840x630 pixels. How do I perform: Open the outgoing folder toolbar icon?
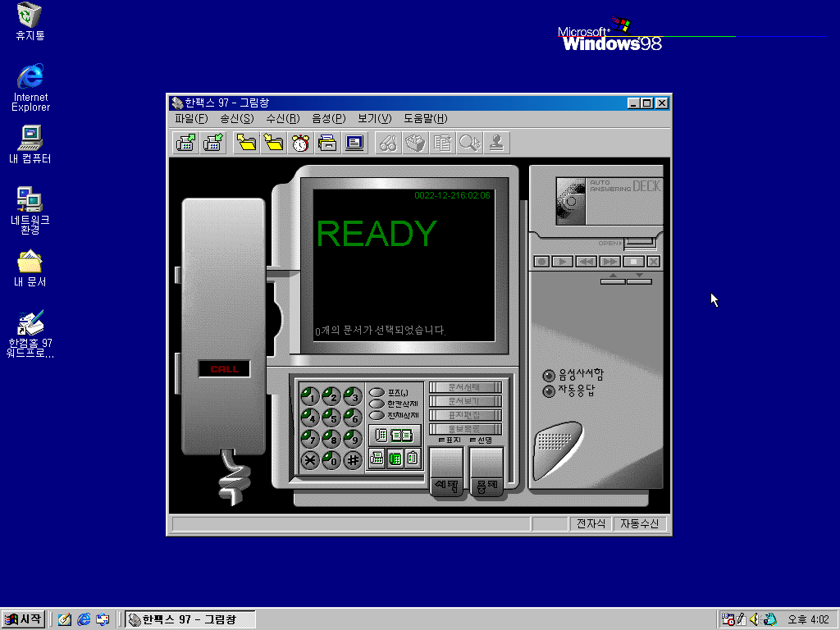point(247,143)
